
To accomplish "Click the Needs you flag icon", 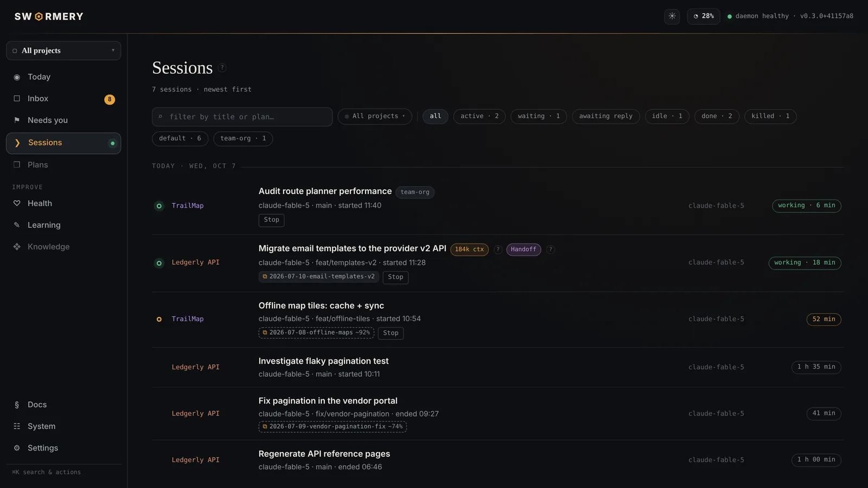I will point(17,120).
